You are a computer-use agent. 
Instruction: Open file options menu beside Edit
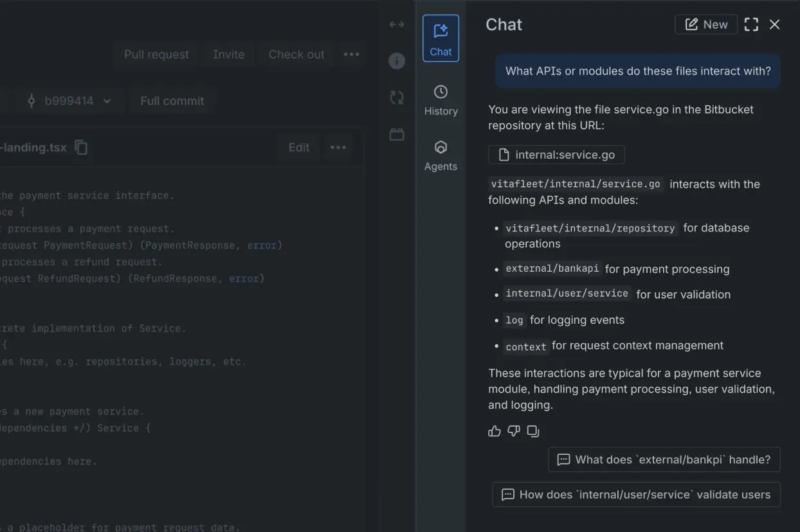(338, 148)
